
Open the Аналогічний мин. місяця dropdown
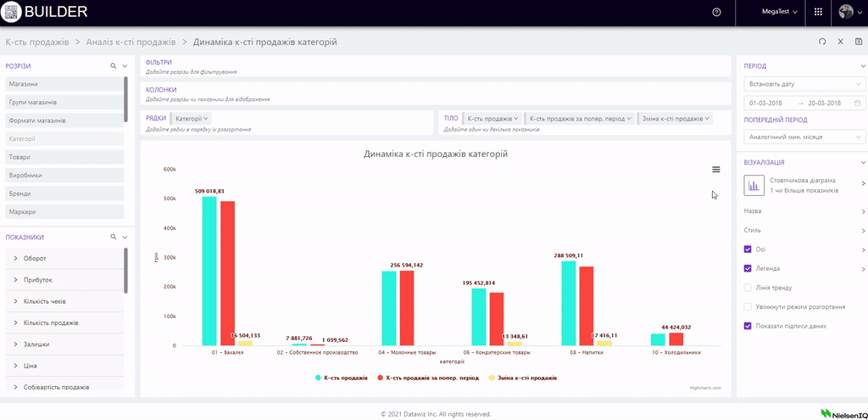click(x=804, y=137)
